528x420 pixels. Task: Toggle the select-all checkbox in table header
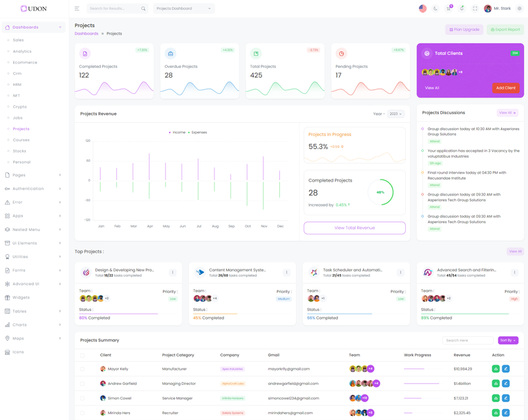pos(82,355)
